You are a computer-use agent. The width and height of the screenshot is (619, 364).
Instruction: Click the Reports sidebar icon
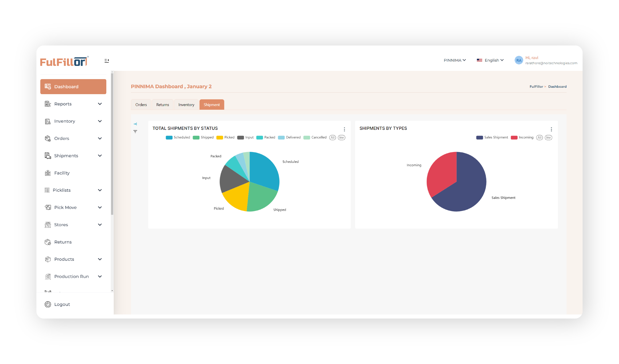click(x=48, y=104)
